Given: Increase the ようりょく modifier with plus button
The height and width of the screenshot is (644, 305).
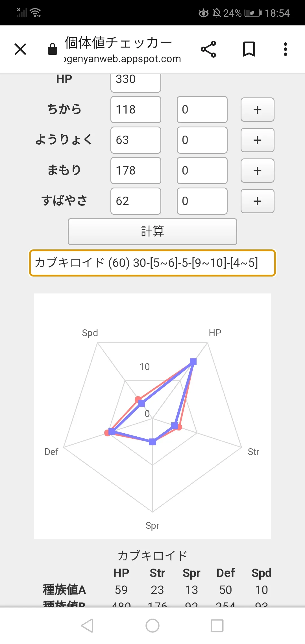Looking at the screenshot, I should pos(258,140).
